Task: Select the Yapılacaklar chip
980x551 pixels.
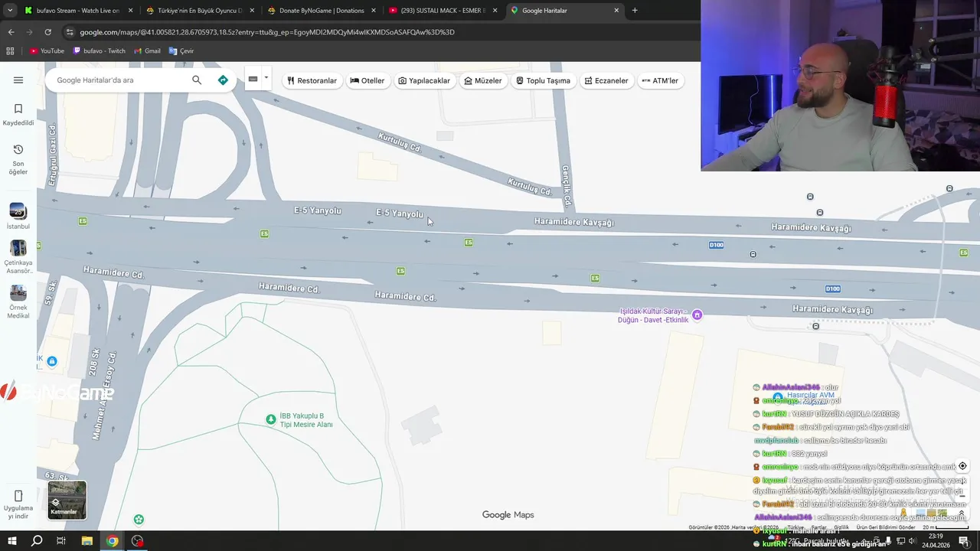Action: 424,80
